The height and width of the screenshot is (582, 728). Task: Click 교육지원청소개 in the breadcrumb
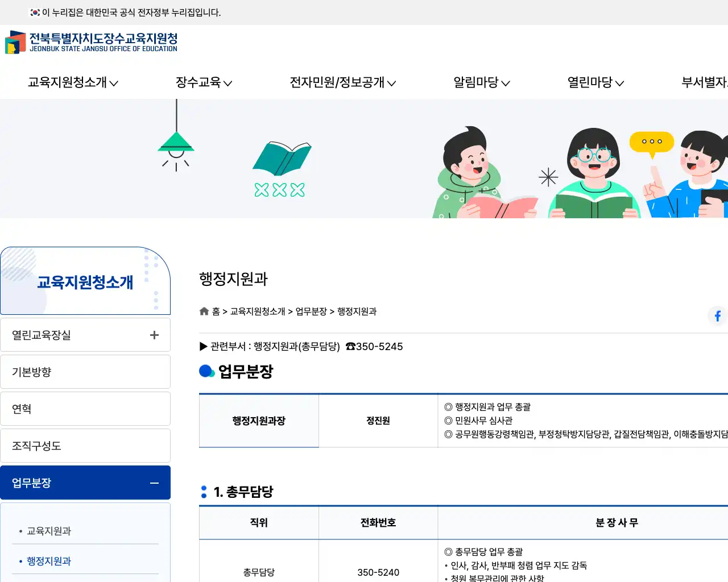pyautogui.click(x=258, y=311)
